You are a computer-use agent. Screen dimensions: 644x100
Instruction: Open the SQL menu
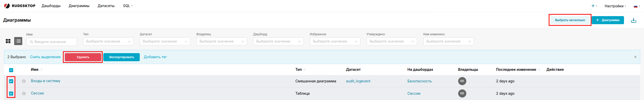click(128, 6)
